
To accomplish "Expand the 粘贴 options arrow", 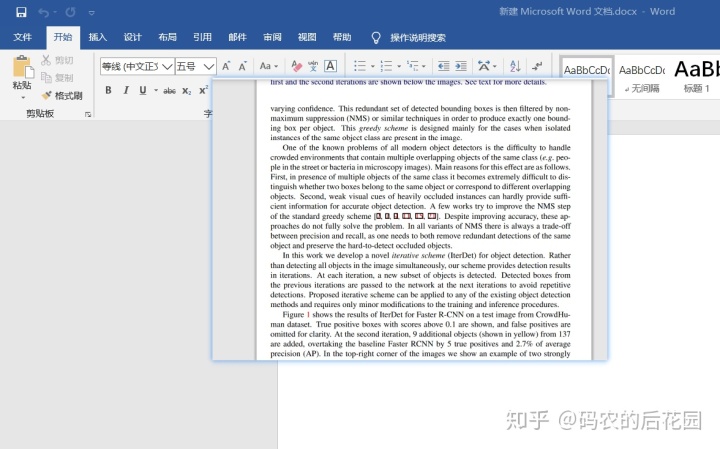I will (x=22, y=97).
